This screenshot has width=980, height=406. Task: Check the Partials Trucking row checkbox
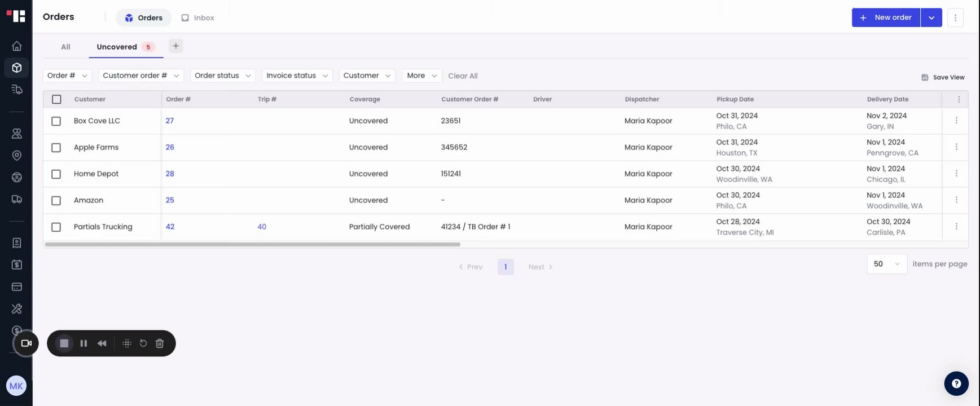point(56,227)
